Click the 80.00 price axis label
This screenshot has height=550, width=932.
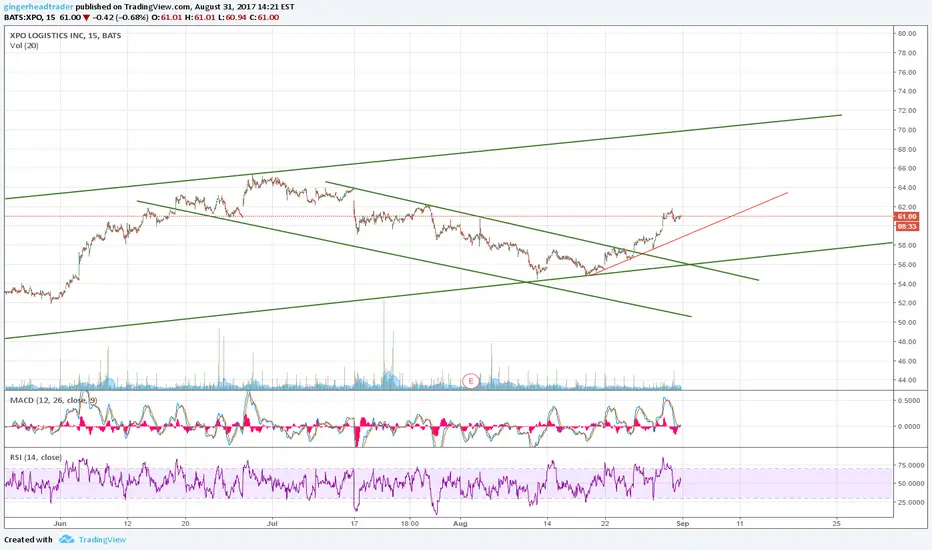pyautogui.click(x=906, y=34)
